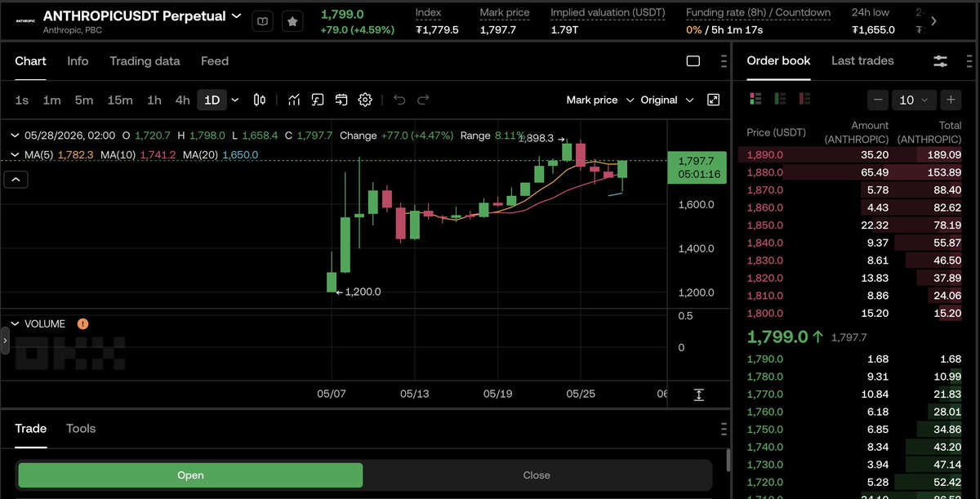The image size is (980, 499).
Task: Collapse the indicator legend with up-arrow button
Action: point(16,180)
